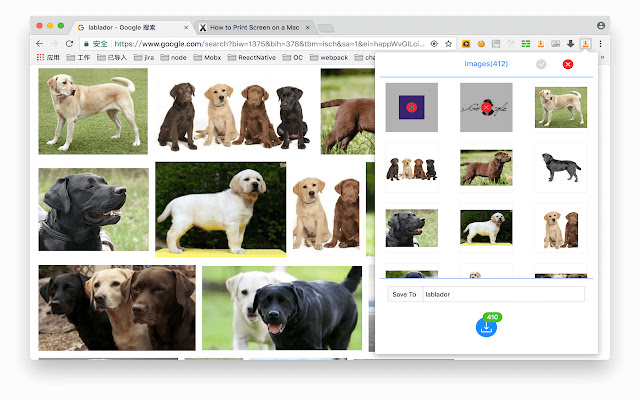The height and width of the screenshot is (400, 640).
Task: Reload the page with the refresh icon
Action: tap(69, 44)
